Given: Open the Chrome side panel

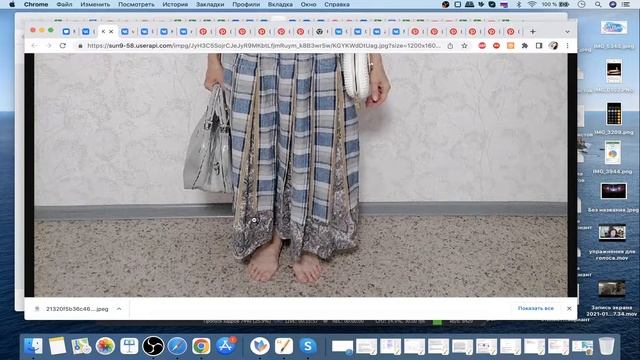Looking at the screenshot, I should point(539,46).
